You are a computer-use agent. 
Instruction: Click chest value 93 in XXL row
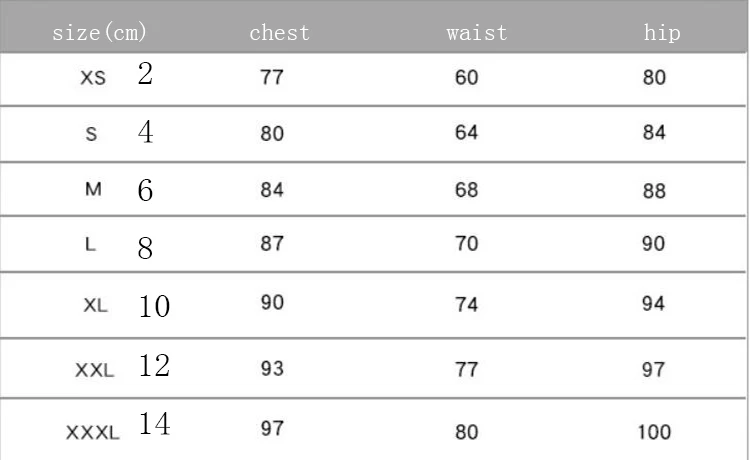pos(272,369)
